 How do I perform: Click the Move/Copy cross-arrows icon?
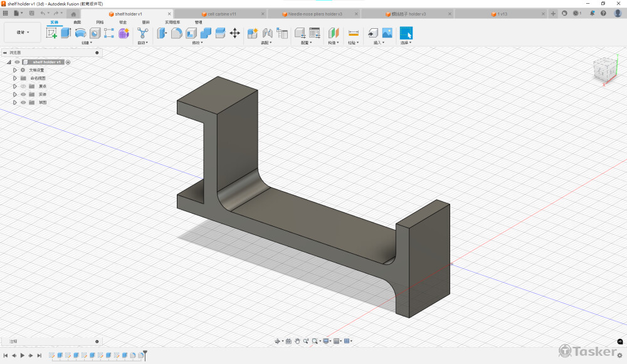click(x=235, y=33)
